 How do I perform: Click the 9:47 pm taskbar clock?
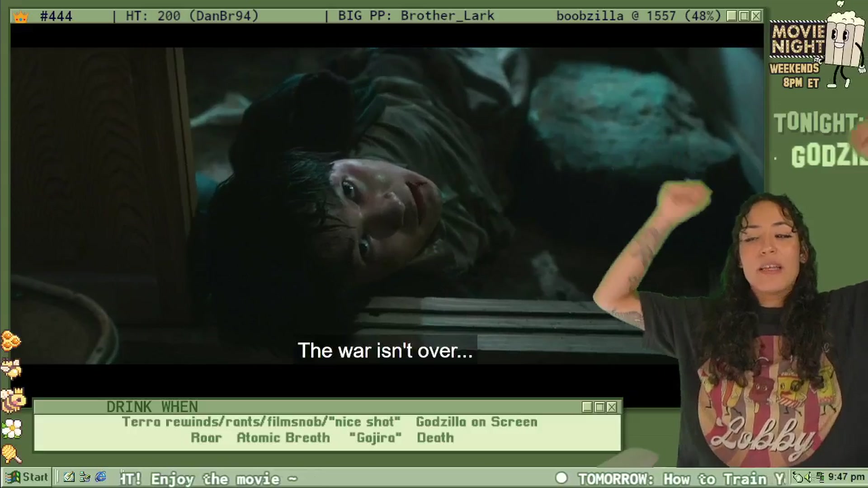[846, 477]
